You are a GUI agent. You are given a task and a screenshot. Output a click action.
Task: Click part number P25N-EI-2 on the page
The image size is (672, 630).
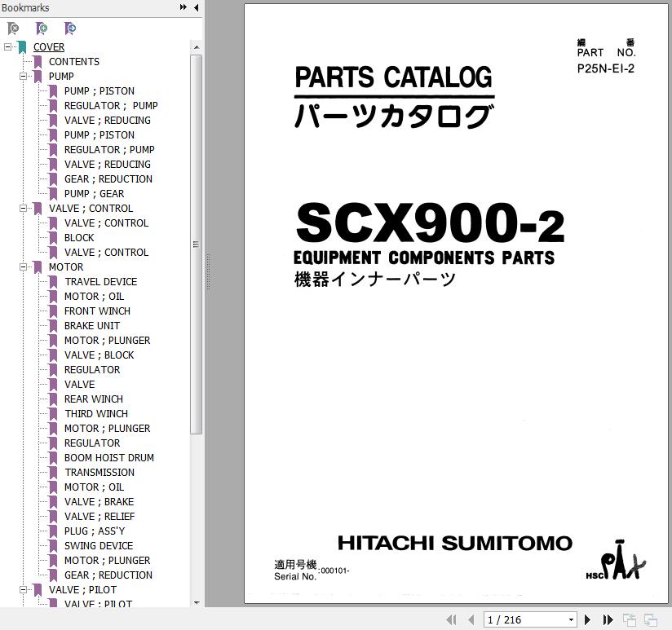coord(606,68)
